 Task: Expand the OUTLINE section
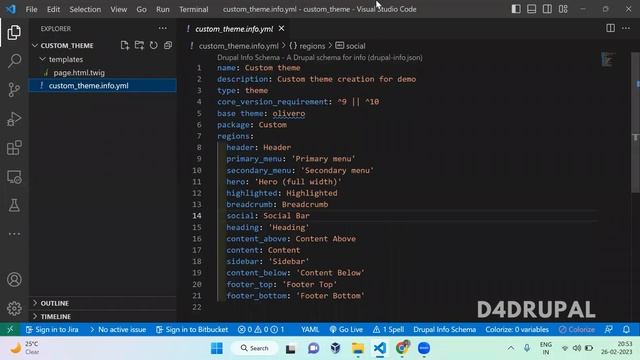click(x=102, y=303)
